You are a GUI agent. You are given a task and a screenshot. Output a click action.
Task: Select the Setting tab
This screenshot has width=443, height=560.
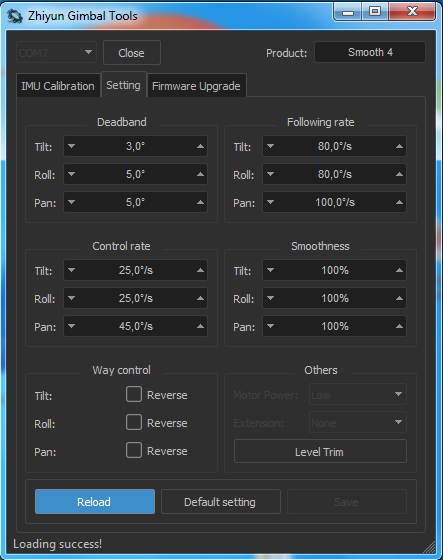(x=124, y=85)
